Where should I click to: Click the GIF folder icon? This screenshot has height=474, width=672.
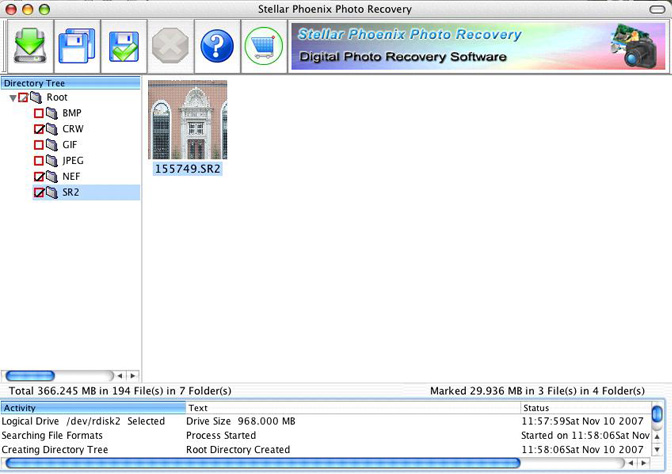coord(52,145)
